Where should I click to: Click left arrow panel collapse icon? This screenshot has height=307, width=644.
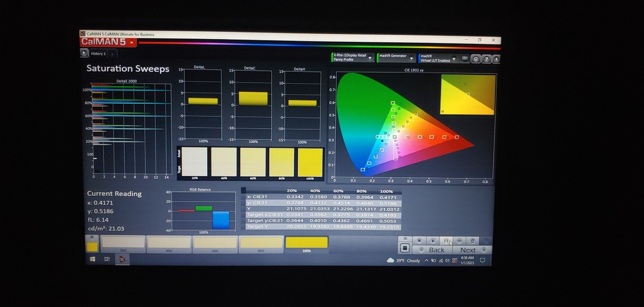pos(496,59)
